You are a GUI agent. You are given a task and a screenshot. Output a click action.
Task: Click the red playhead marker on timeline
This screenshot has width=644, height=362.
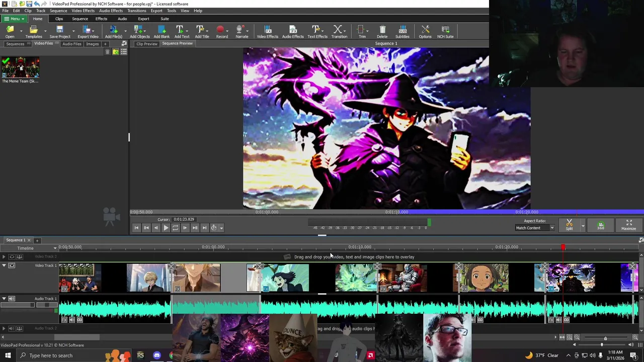(x=563, y=247)
